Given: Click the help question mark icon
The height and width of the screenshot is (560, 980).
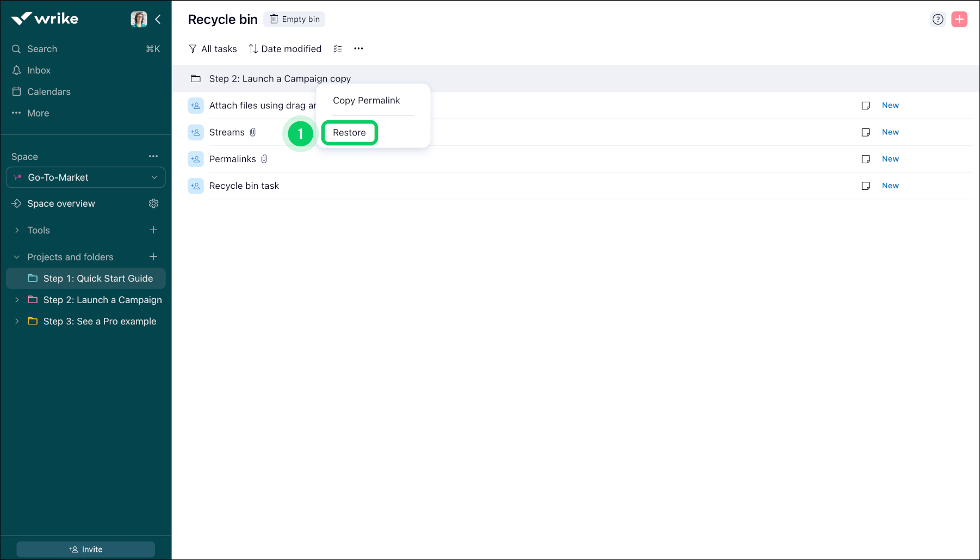Looking at the screenshot, I should click(938, 19).
